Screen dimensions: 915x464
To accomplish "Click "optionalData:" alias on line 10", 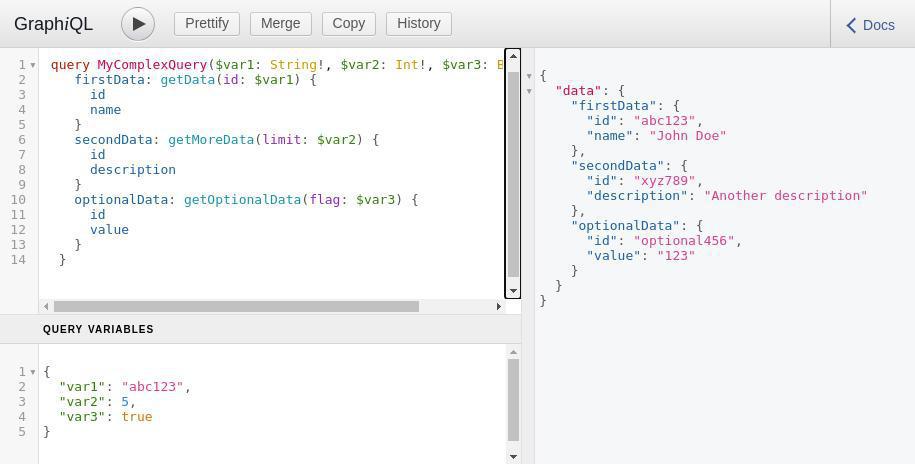I will point(125,200).
